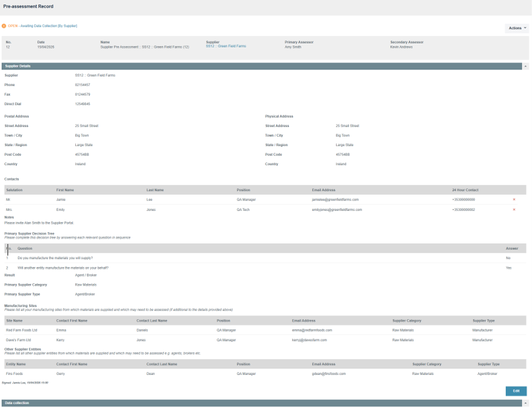
Task: Select emilyjones@greenfieldfarms.com email cell
Action: click(x=337, y=210)
